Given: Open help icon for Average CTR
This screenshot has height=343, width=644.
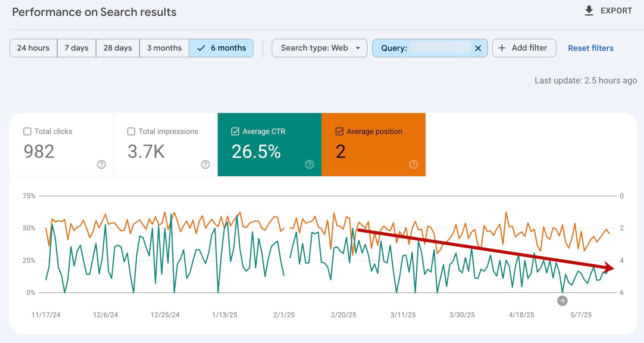Looking at the screenshot, I should [x=309, y=164].
